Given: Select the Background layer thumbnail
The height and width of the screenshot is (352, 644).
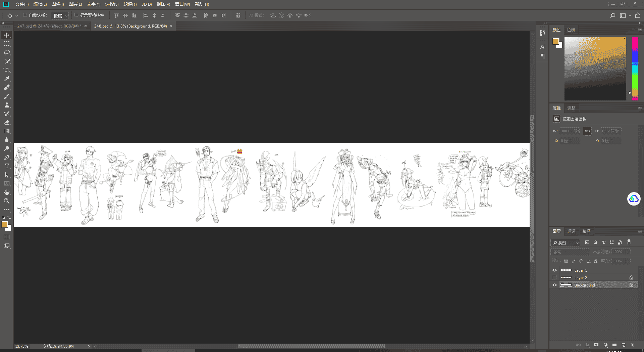Looking at the screenshot, I should point(566,285).
